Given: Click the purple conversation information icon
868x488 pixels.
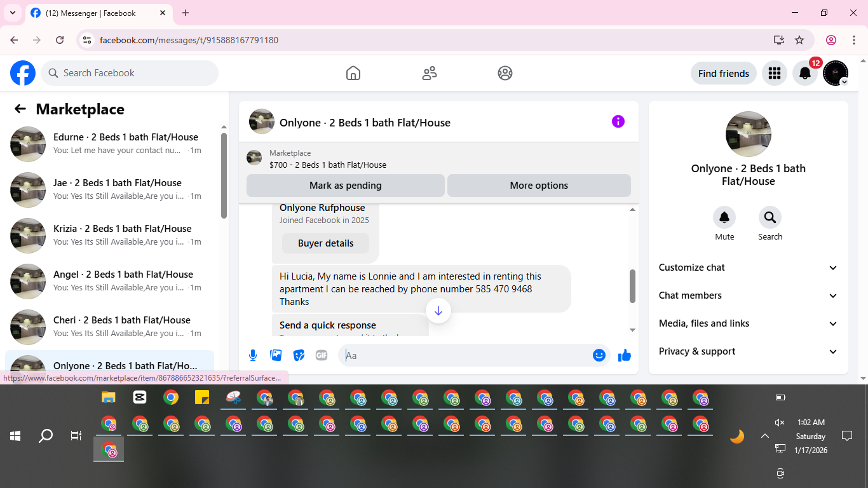Looking at the screenshot, I should [618, 121].
